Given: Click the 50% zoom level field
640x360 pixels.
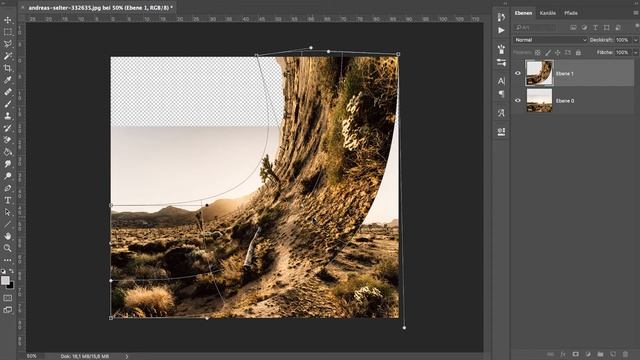Looking at the screenshot, I should pos(32,356).
